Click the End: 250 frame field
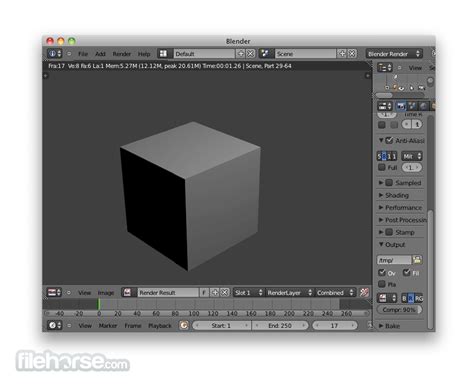The image size is (474, 387). coord(280,325)
